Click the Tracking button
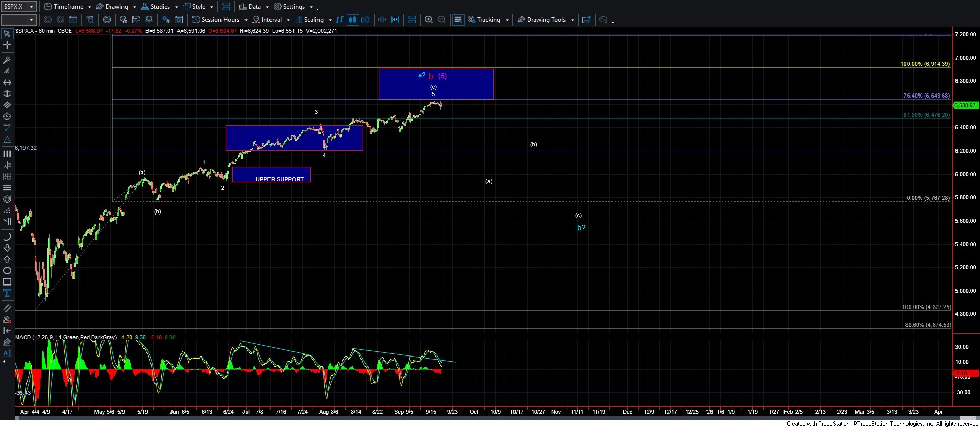 pyautogui.click(x=488, y=20)
